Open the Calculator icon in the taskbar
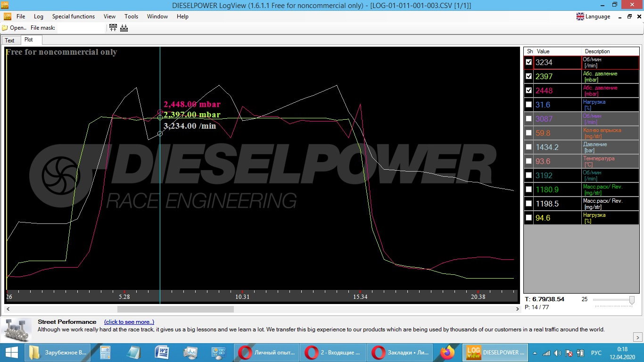 click(x=105, y=352)
